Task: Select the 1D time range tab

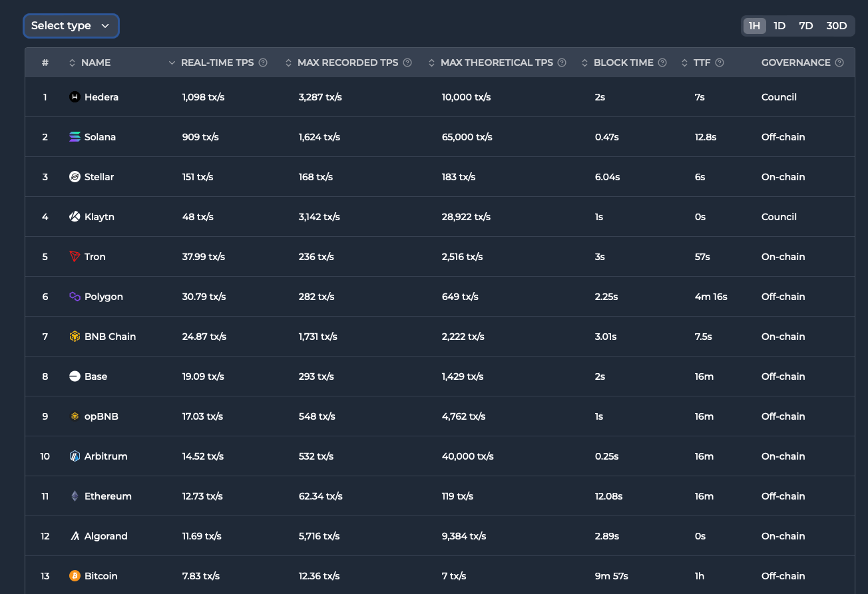Action: [779, 26]
